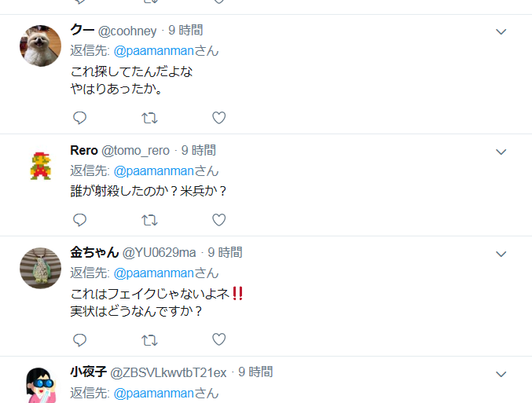Screen dimensions: 532x403
Task: Like 金ちゃん's tweet about フェイク
Action: pyautogui.click(x=218, y=339)
